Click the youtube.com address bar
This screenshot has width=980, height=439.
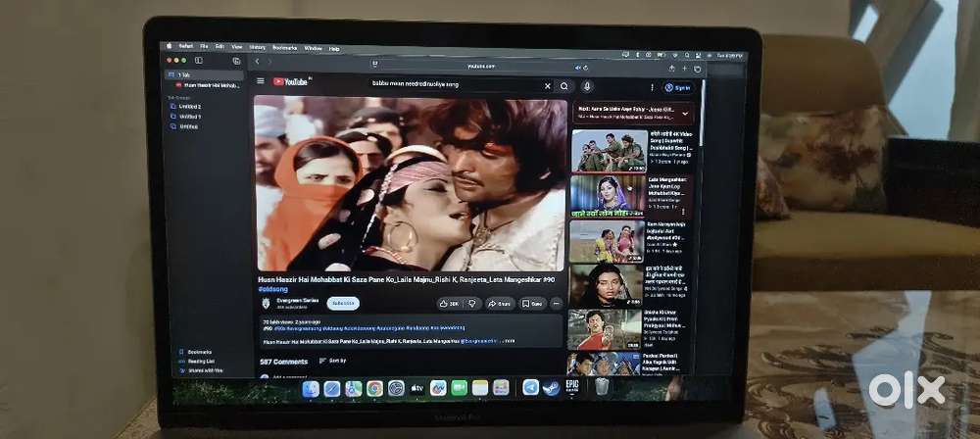tap(481, 67)
